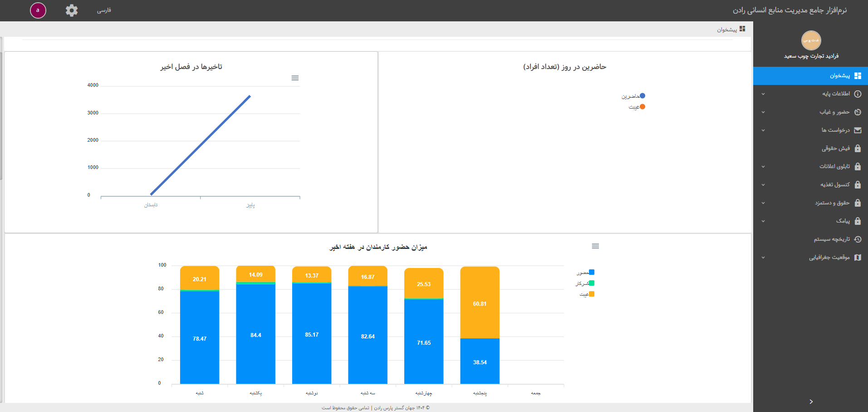Open the weekly attendance chart hamburger menu

tap(595, 246)
